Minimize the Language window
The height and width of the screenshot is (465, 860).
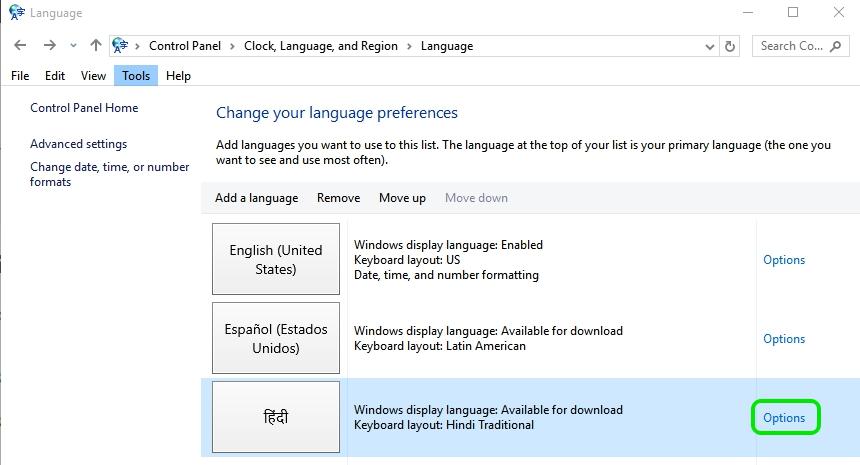point(748,12)
